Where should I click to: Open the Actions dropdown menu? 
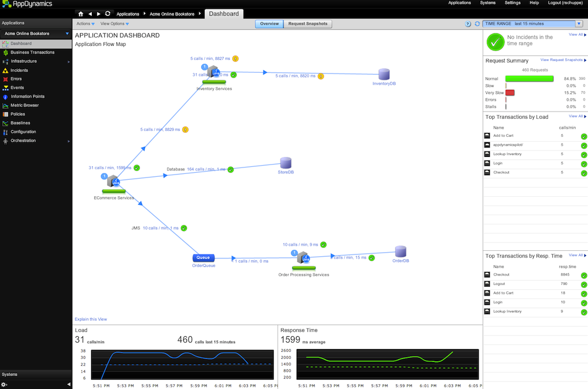(x=85, y=24)
